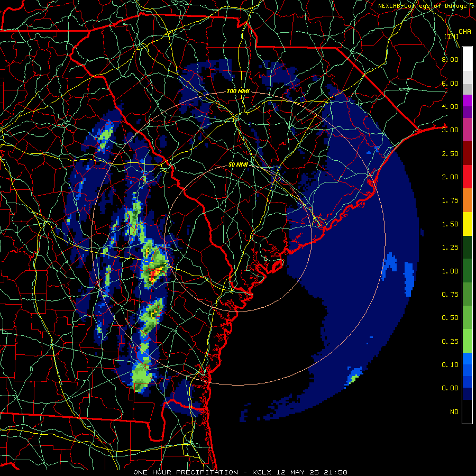
Task: Click the pink-magenta legend swatch
Action: [467, 130]
